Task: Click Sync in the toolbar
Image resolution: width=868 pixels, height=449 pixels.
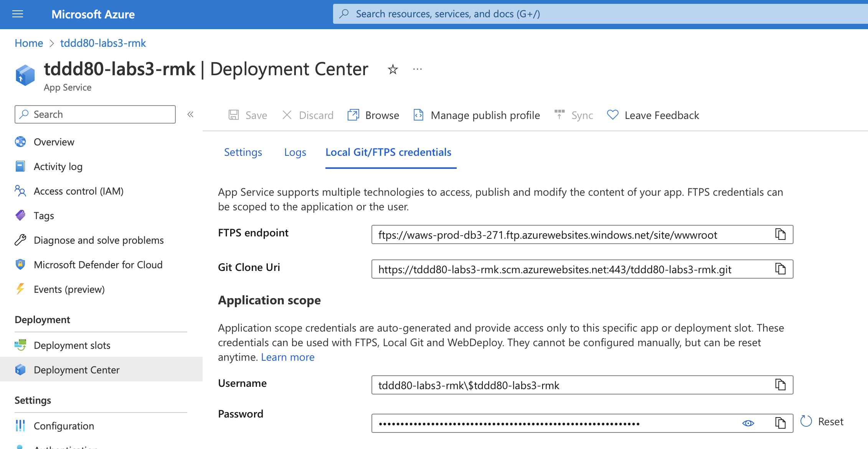Action: pyautogui.click(x=574, y=115)
